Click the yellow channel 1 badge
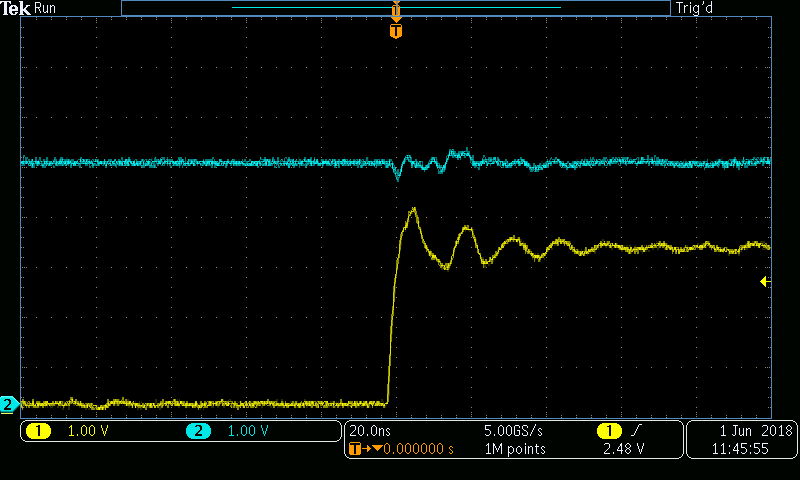 (38, 431)
